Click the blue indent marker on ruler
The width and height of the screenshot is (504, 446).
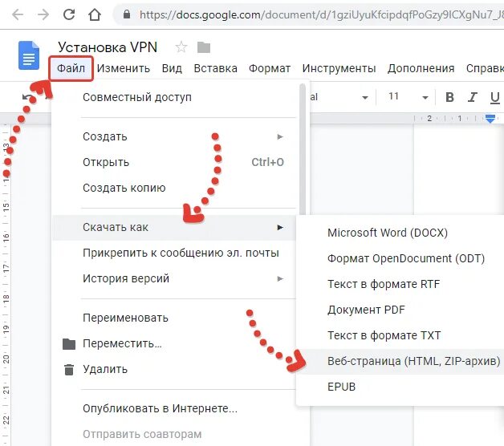490,119
